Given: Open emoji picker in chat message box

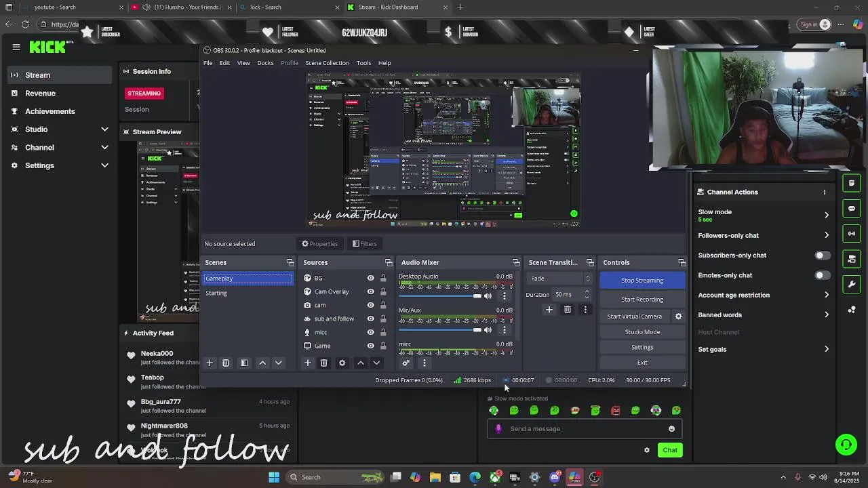Looking at the screenshot, I should tap(671, 428).
